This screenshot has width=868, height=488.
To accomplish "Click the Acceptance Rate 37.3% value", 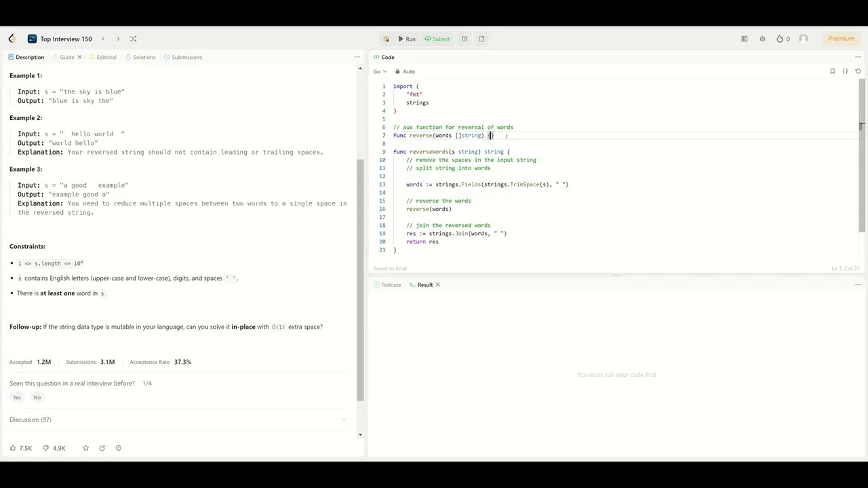I will tap(182, 362).
